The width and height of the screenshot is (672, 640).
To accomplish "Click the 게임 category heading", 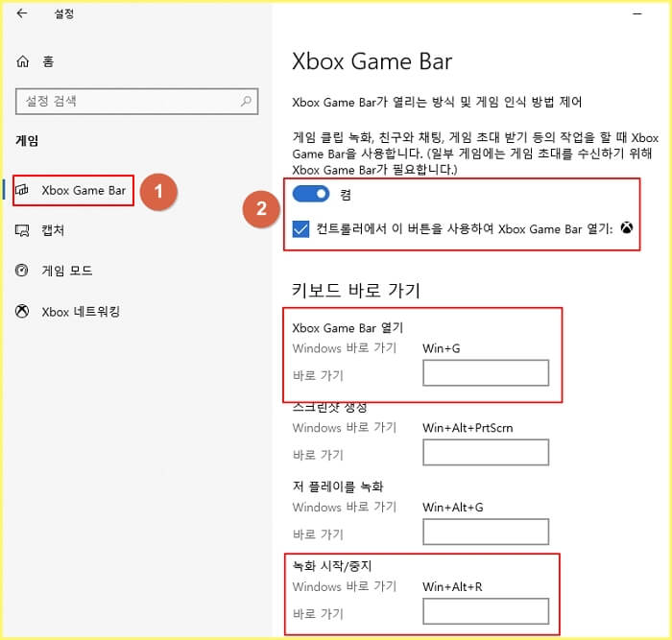I will [27, 140].
